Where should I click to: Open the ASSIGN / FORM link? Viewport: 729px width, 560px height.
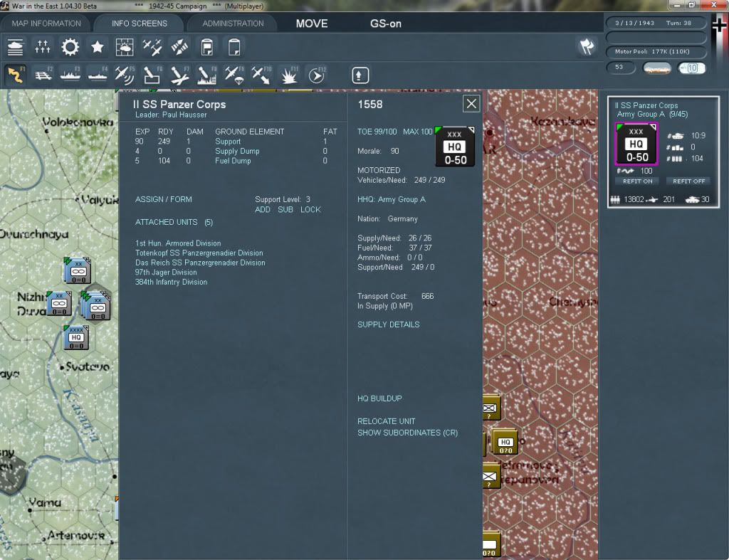point(164,199)
